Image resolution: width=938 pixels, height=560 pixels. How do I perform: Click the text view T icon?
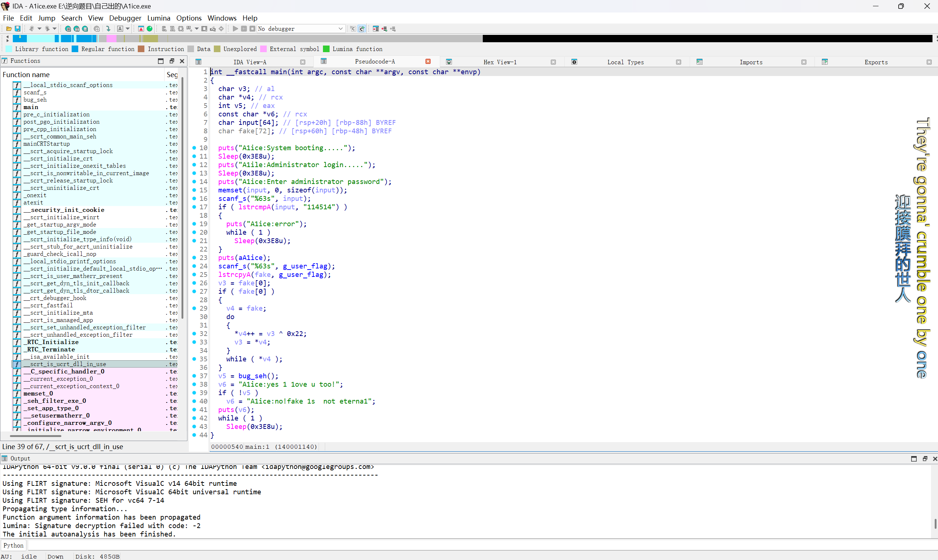pos(77,29)
